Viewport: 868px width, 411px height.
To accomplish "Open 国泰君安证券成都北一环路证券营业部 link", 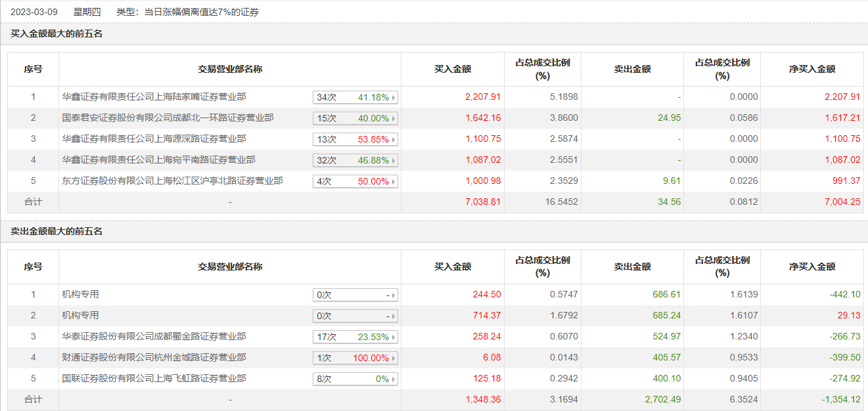I will pos(168,118).
